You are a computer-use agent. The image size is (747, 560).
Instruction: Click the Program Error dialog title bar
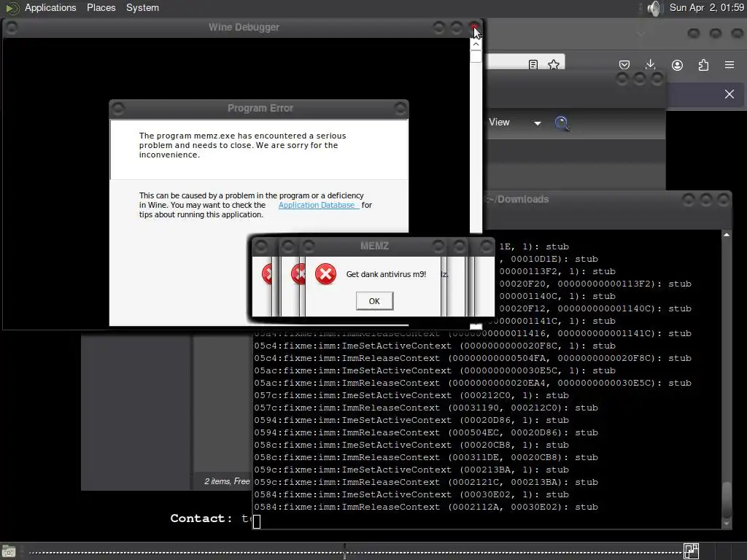click(x=260, y=108)
